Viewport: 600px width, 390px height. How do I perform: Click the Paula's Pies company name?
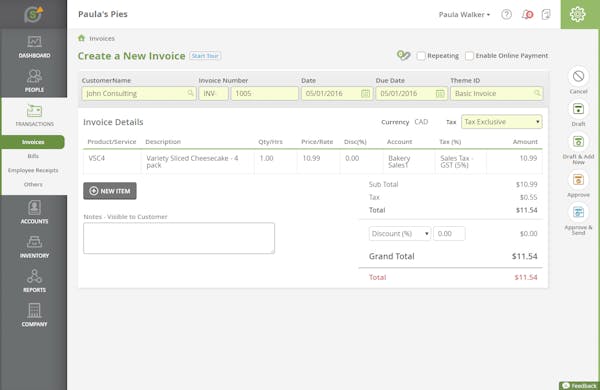(103, 14)
